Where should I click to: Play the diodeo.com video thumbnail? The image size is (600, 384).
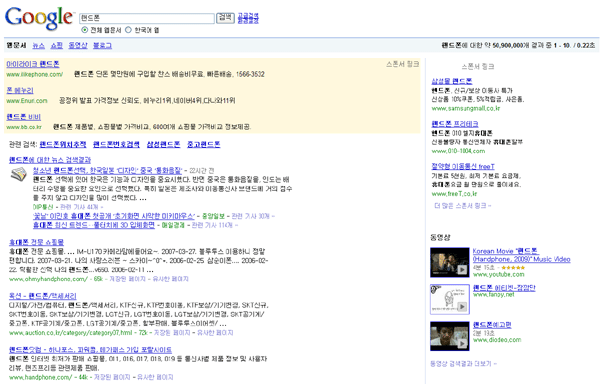450,336
